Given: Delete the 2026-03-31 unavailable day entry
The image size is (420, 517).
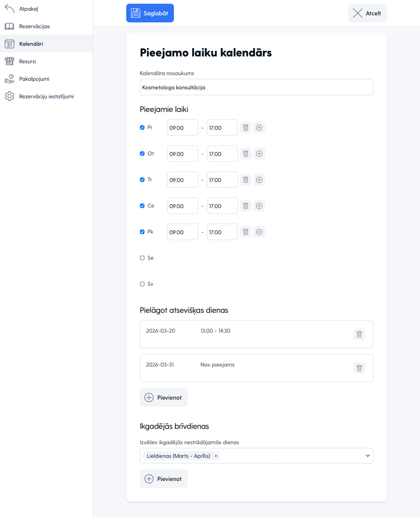Looking at the screenshot, I should pyautogui.click(x=359, y=368).
